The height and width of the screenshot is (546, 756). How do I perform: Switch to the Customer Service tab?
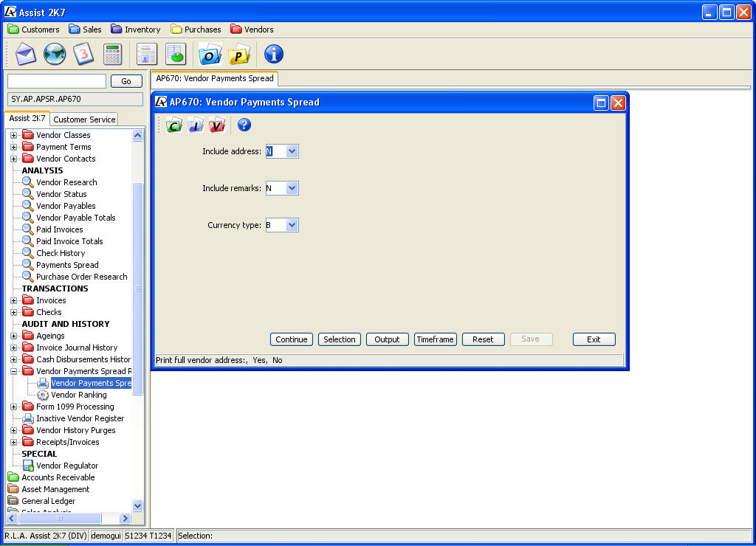[84, 120]
